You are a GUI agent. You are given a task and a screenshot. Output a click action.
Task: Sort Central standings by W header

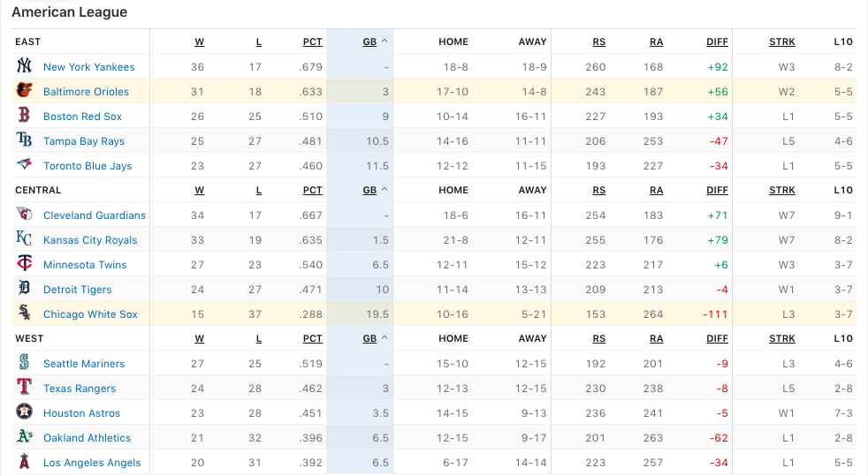point(200,190)
